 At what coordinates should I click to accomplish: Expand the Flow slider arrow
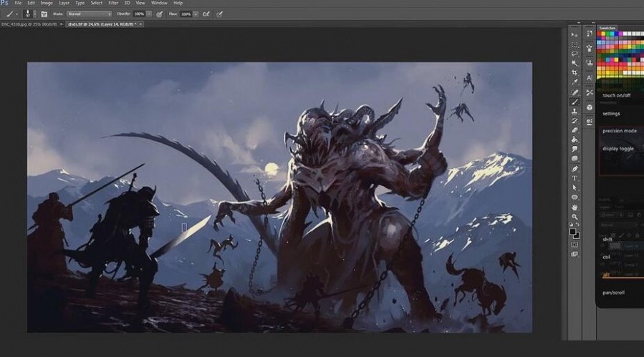[196, 14]
